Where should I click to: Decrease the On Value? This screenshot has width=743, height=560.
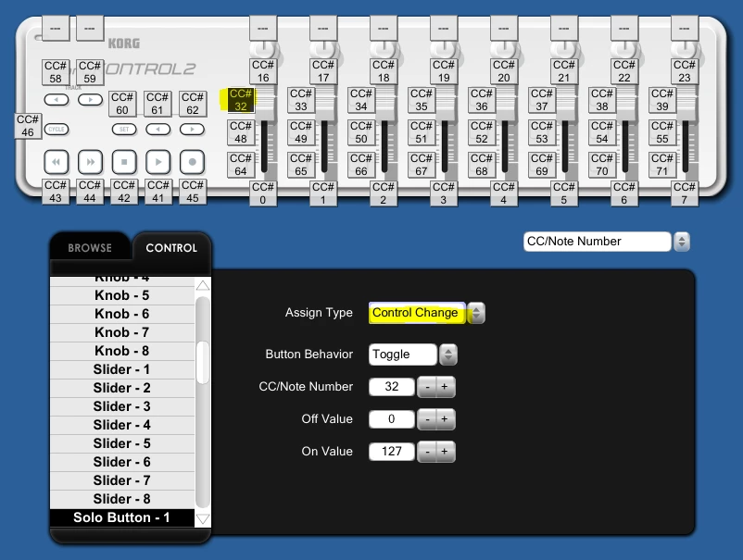[427, 452]
